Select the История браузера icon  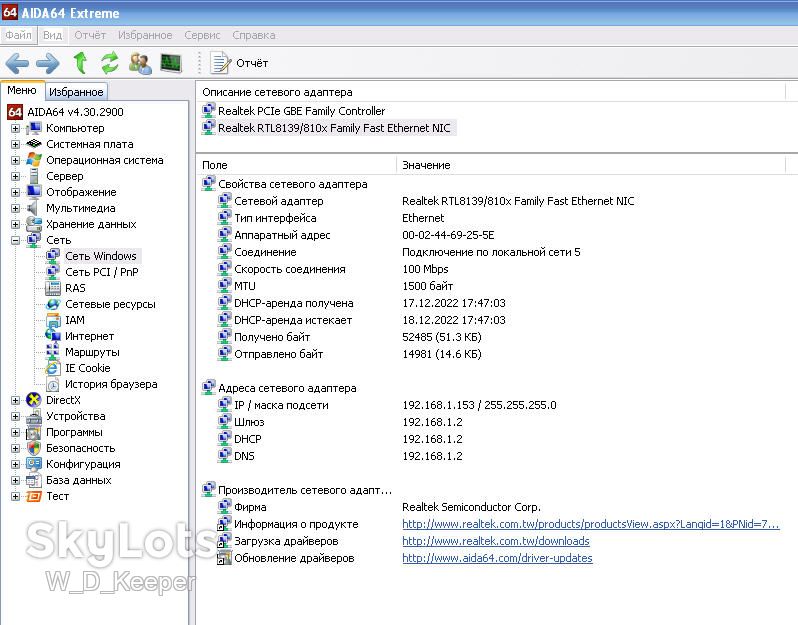pos(53,384)
